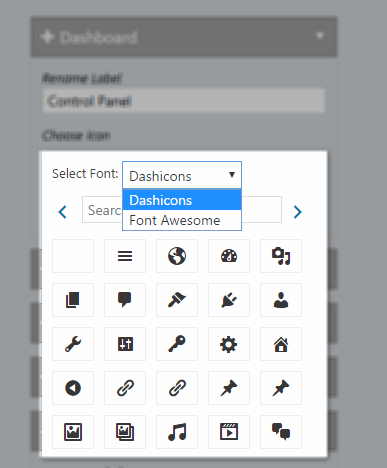Viewport: 387px width, 468px height.
Task: Go to next icon page arrow
Action: (x=298, y=212)
